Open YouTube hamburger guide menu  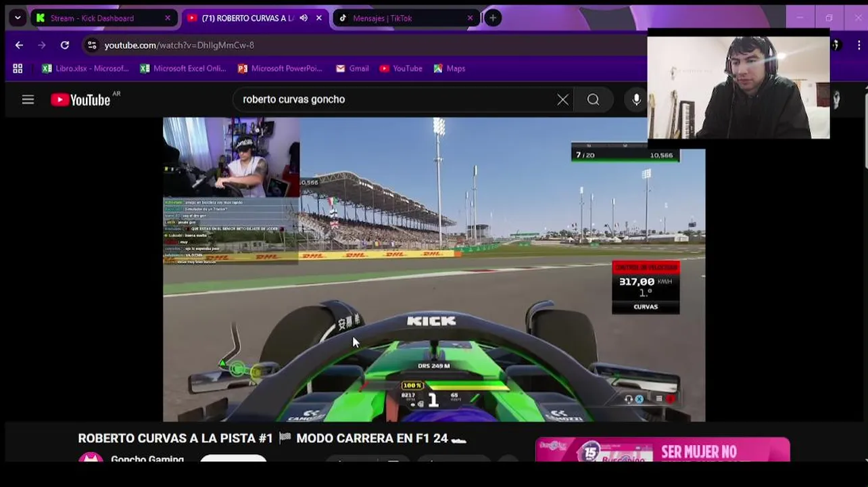click(28, 100)
